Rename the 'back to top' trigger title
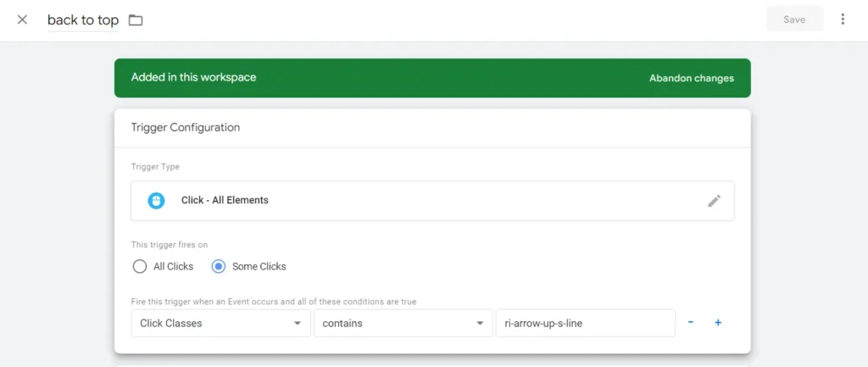 pyautogui.click(x=83, y=19)
